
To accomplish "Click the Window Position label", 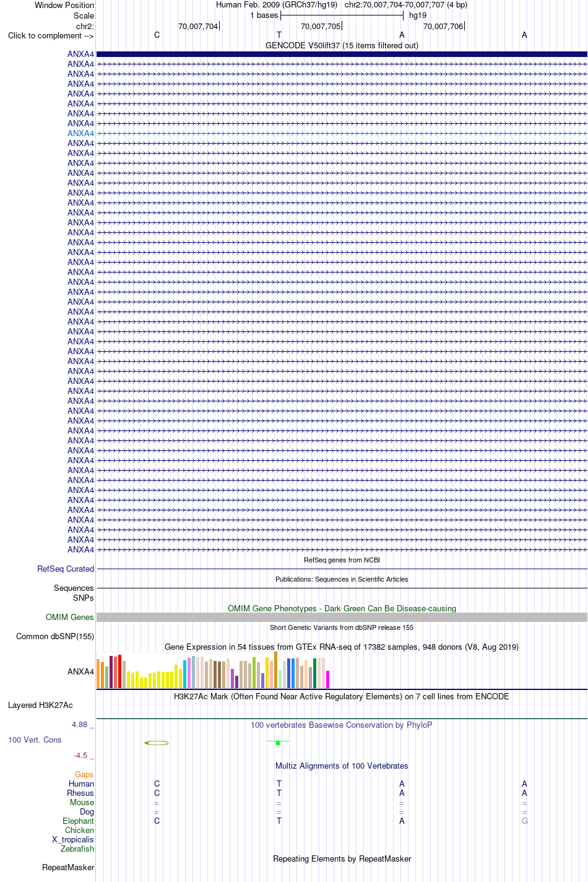I will coord(64,6).
